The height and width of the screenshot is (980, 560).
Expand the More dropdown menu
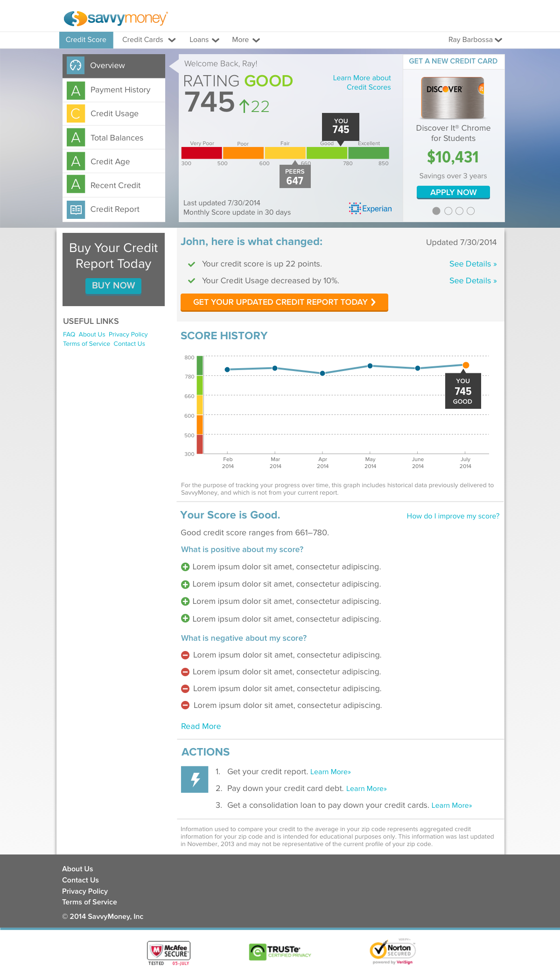tap(245, 40)
